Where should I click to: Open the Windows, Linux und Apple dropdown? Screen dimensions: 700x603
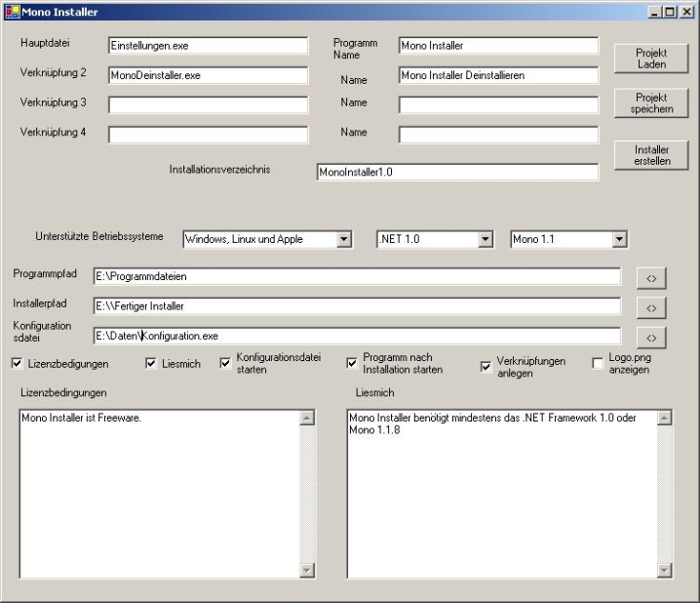pyautogui.click(x=343, y=239)
